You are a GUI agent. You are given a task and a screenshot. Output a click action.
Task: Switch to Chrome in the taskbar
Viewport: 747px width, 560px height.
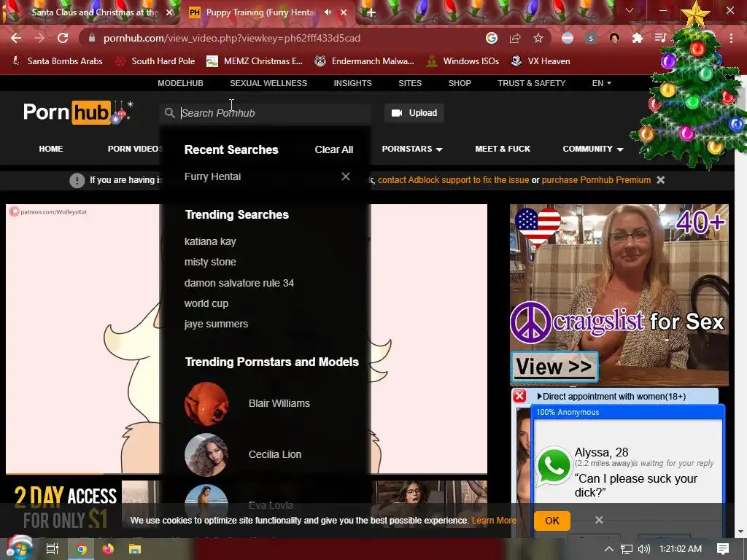tap(82, 549)
